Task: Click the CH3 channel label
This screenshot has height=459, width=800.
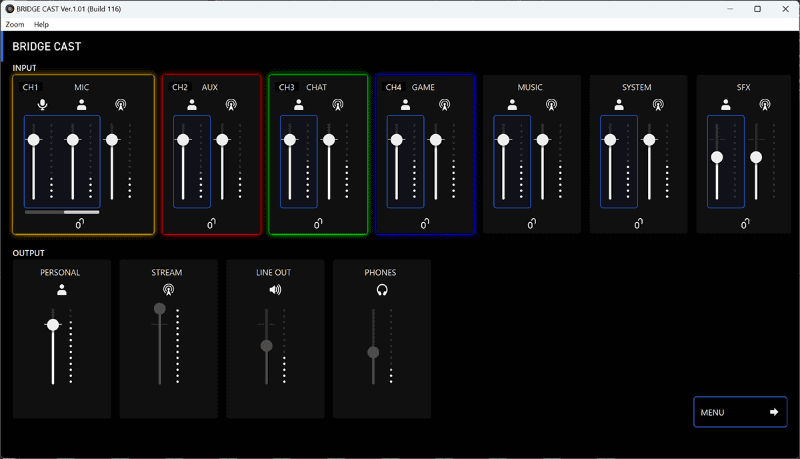Action: [287, 87]
